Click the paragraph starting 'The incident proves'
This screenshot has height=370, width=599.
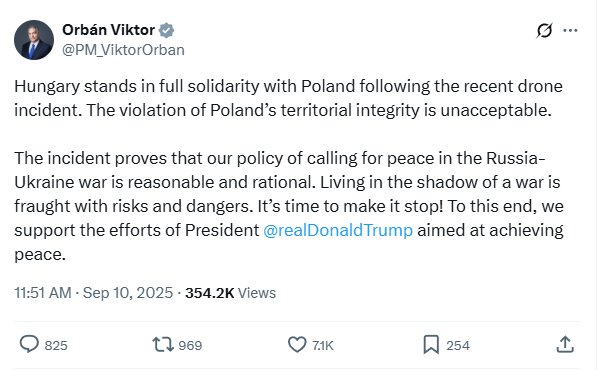[289, 206]
